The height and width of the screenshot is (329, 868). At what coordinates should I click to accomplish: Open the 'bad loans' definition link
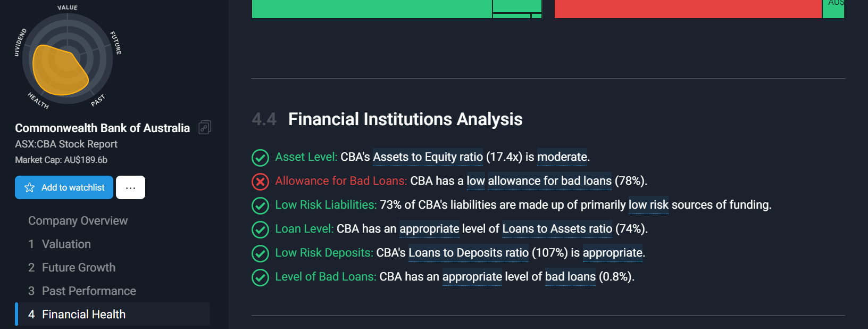pyautogui.click(x=570, y=277)
